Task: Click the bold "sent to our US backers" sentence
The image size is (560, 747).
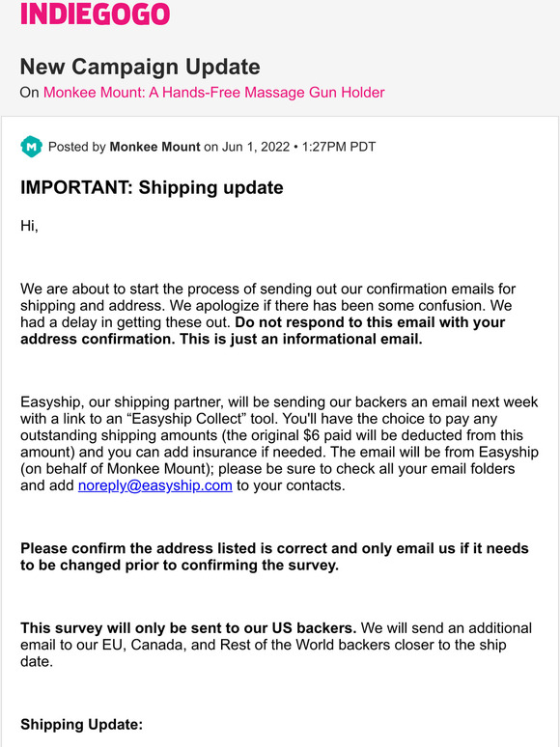Action: click(188, 628)
